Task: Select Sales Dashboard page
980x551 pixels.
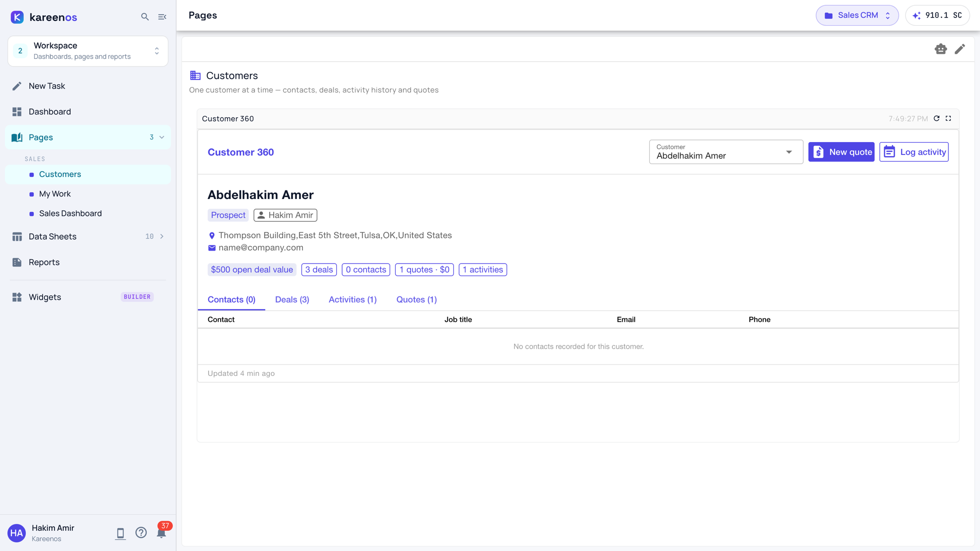Action: [x=88, y=213]
